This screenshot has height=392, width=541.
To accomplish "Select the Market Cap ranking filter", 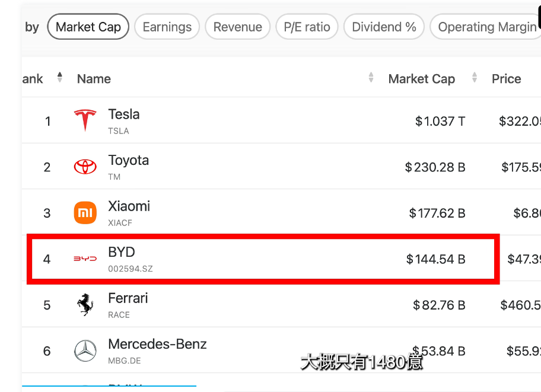I will tap(88, 27).
